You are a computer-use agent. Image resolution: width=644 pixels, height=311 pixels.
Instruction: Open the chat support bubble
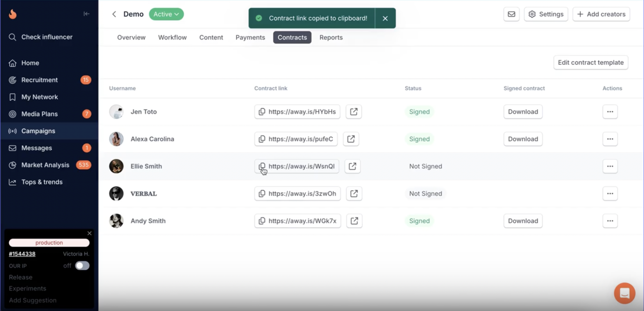point(624,293)
